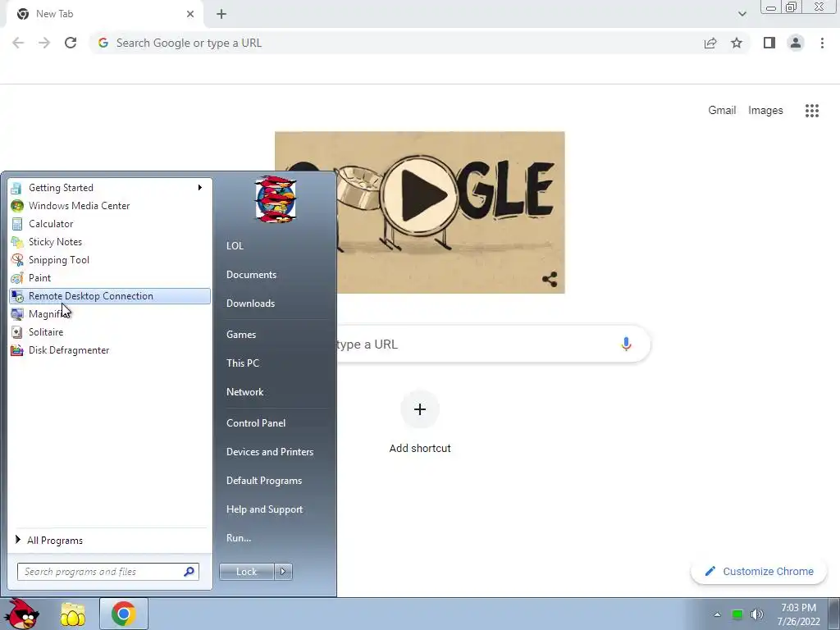The image size is (840, 630).
Task: Click the Chrome taskbar icon
Action: click(123, 614)
